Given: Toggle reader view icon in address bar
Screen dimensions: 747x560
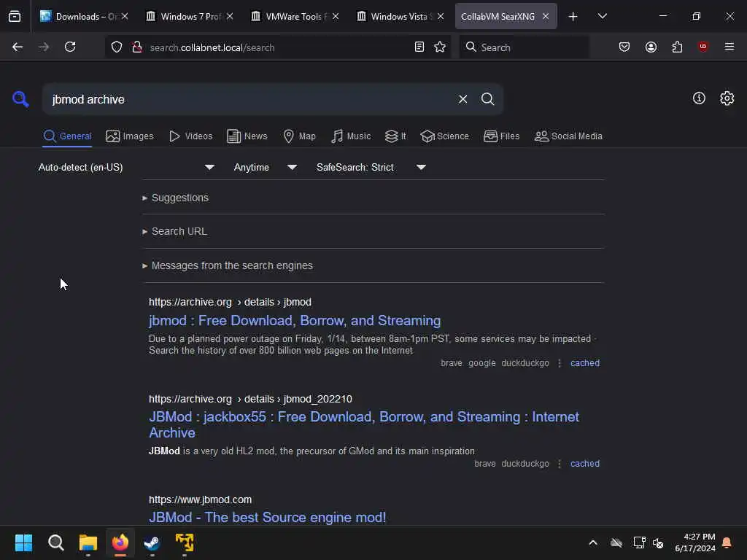Looking at the screenshot, I should [419, 47].
